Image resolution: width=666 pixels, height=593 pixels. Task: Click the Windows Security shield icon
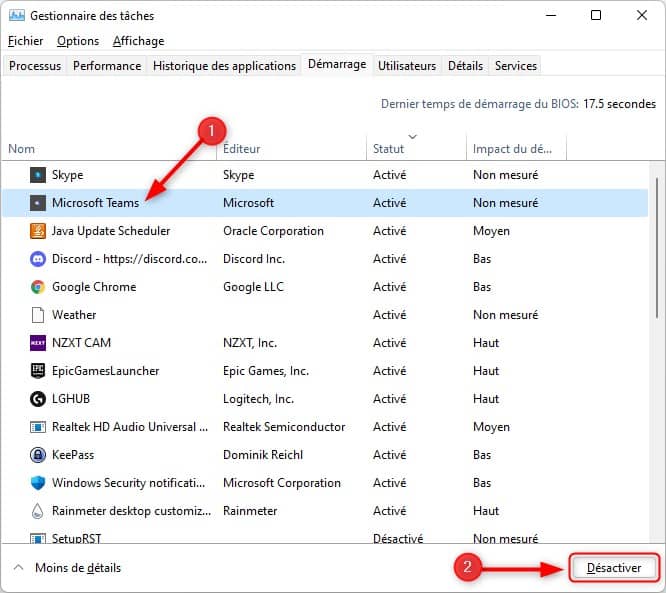(38, 483)
